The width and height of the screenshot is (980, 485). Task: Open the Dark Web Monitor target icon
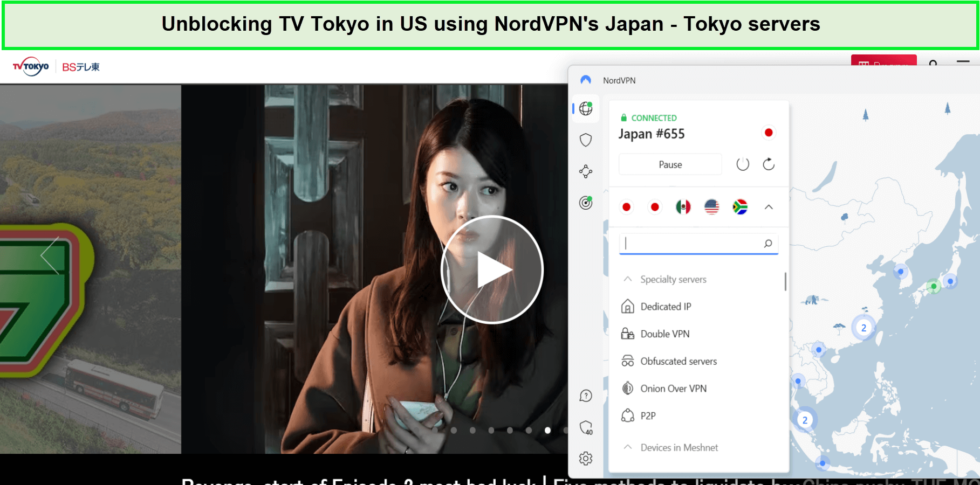click(586, 203)
